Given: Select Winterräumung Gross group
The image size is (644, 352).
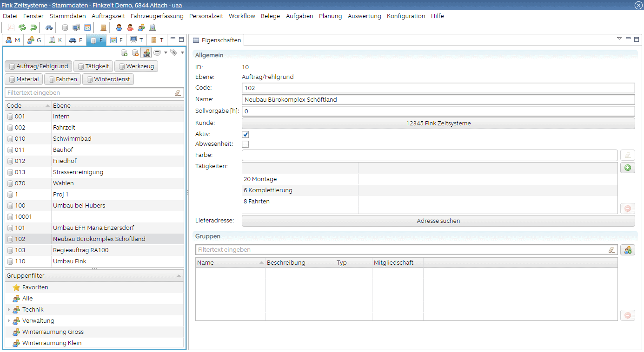Looking at the screenshot, I should [x=94, y=332].
